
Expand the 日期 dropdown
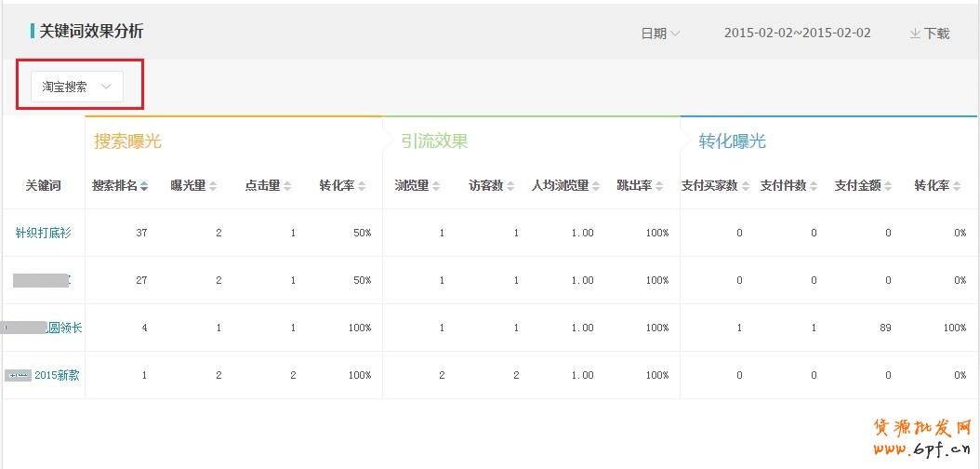(660, 33)
